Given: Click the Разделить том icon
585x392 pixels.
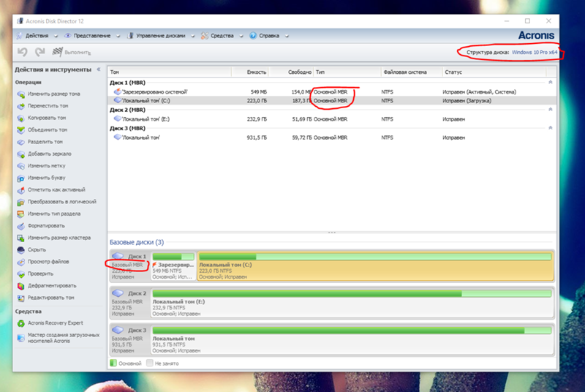Looking at the screenshot, I should point(21,142).
